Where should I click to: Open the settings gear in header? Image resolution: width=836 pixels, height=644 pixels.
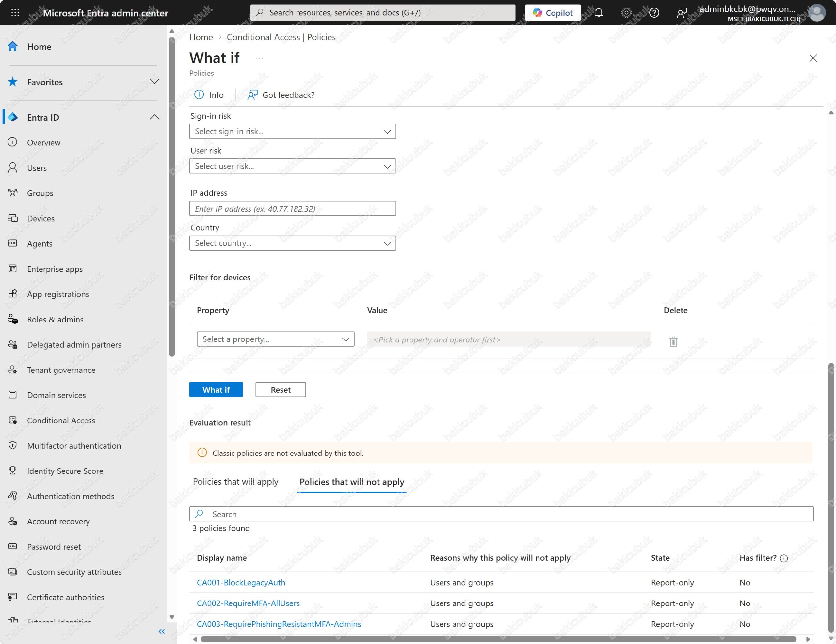coord(626,13)
